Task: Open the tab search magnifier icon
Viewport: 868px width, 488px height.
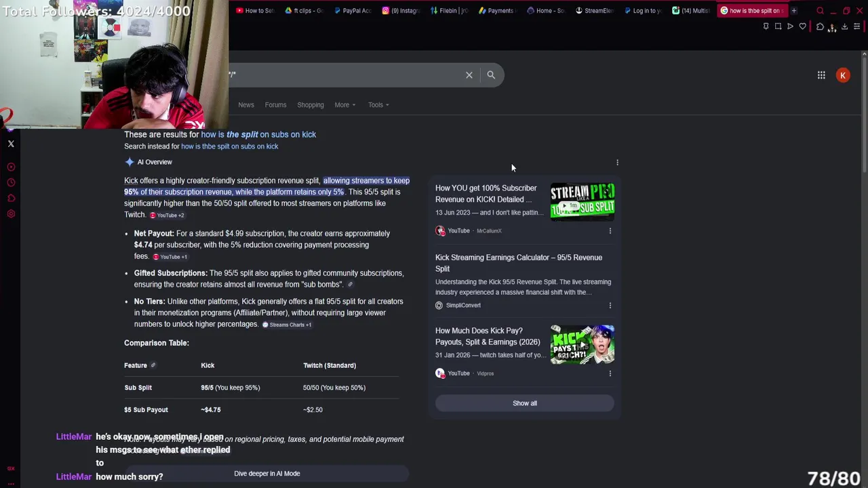Action: 820,11
